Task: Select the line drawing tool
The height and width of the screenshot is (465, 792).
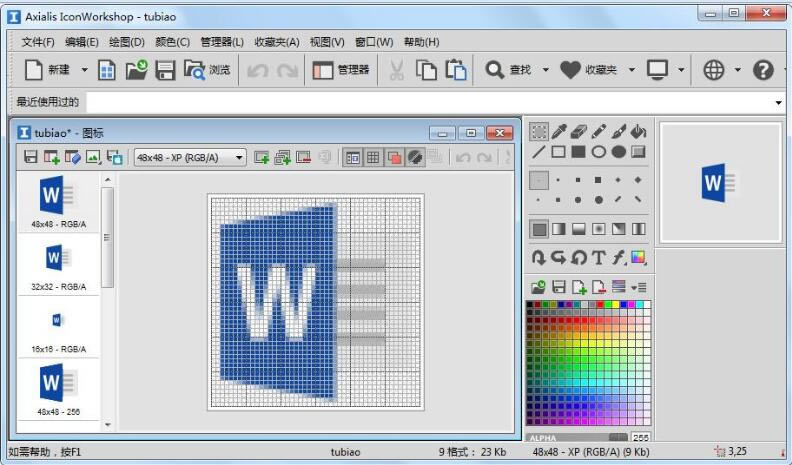Action: (539, 151)
